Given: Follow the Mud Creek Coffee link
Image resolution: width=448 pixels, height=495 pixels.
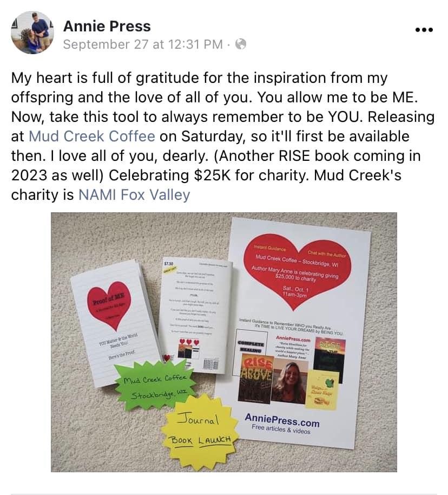Looking at the screenshot, I should tap(92, 136).
